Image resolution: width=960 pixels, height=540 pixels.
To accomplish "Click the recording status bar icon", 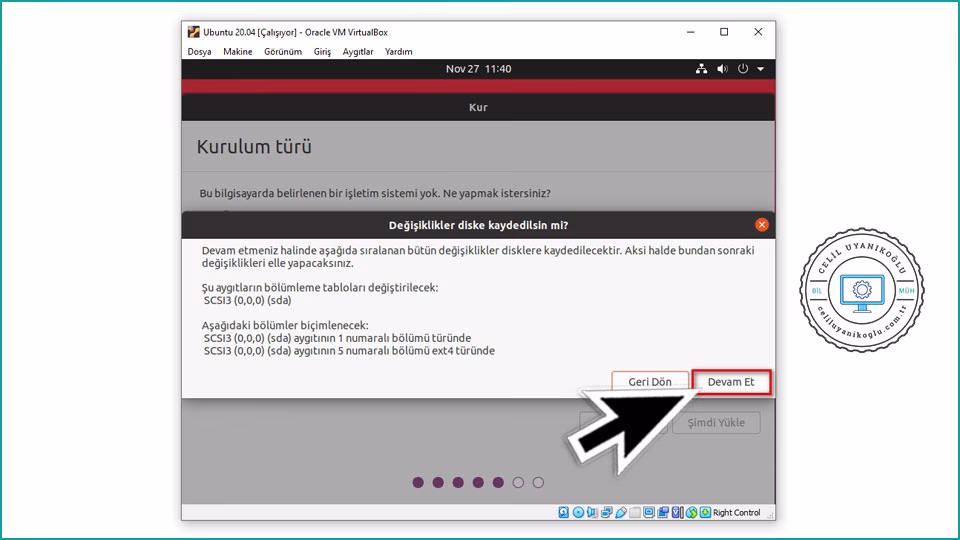I will tap(663, 512).
